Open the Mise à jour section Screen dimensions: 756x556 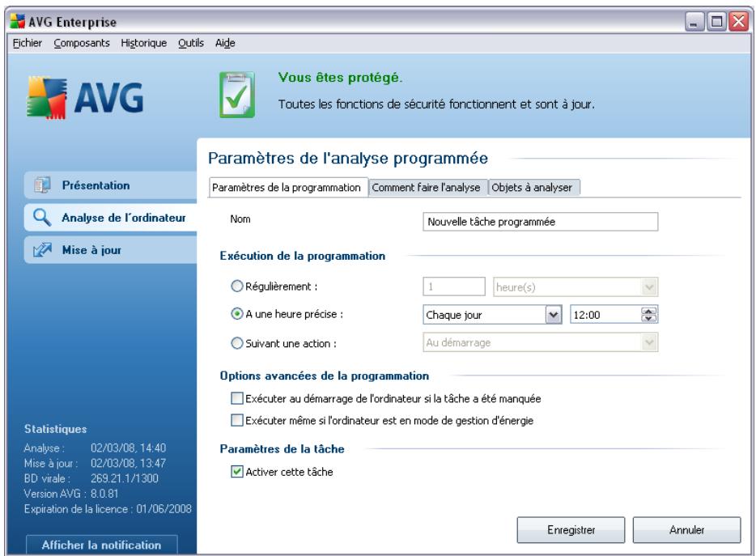point(110,250)
